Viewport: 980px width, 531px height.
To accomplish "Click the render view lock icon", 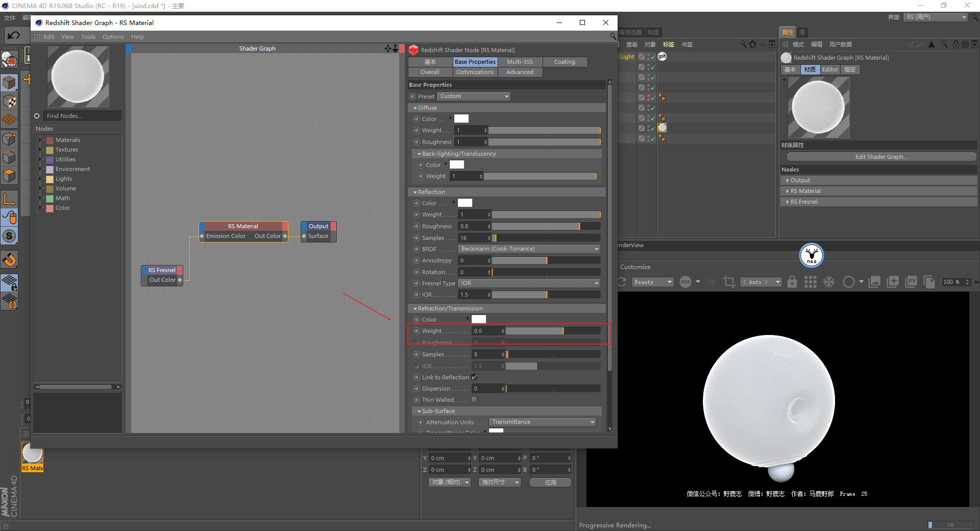I will click(792, 282).
